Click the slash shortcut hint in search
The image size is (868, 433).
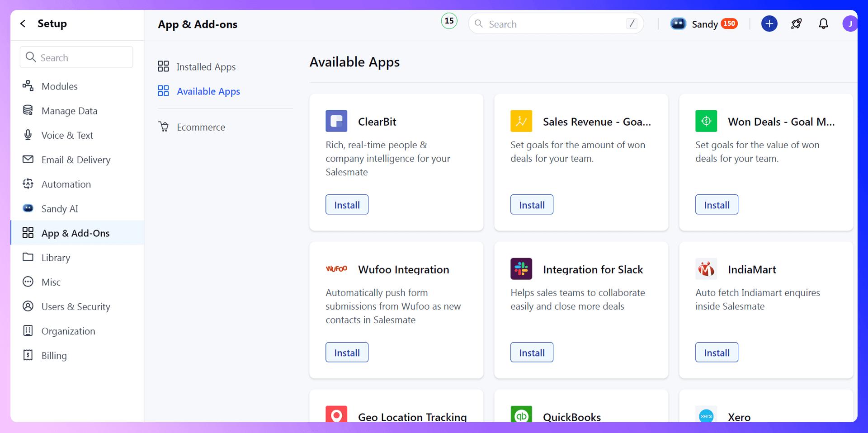coord(632,24)
